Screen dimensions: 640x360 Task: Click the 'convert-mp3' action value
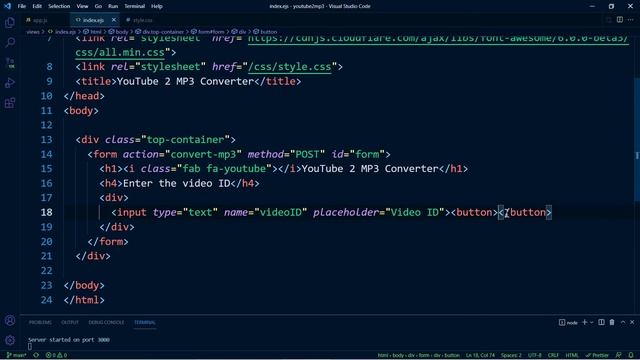tap(203, 154)
